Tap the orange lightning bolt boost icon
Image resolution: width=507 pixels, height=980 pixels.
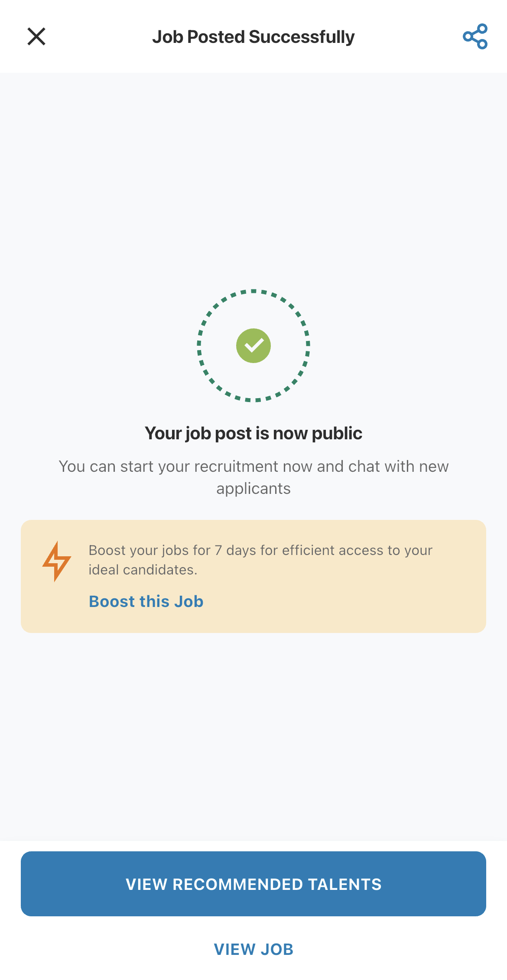coord(56,561)
